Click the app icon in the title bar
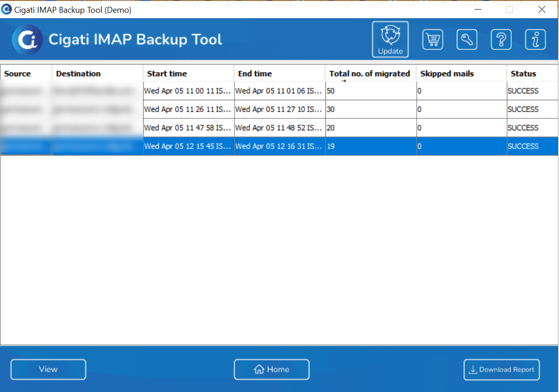The width and height of the screenshot is (559, 392). 6,9
